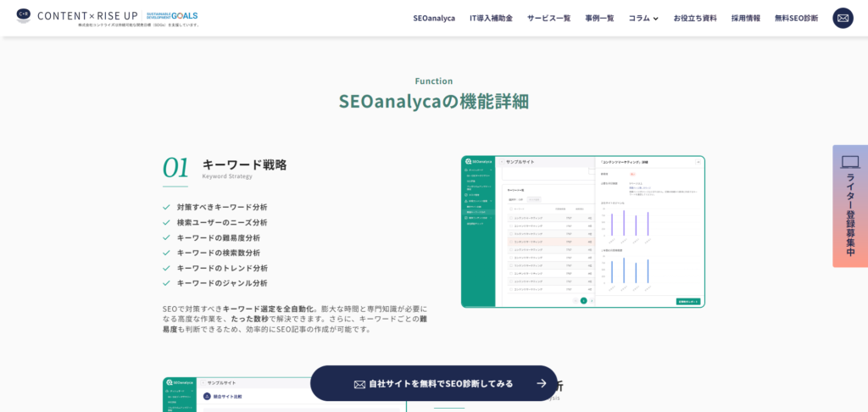The image size is (868, 412).
Task: Open the キーワード戦略 dashboard screenshot
Action: [583, 231]
